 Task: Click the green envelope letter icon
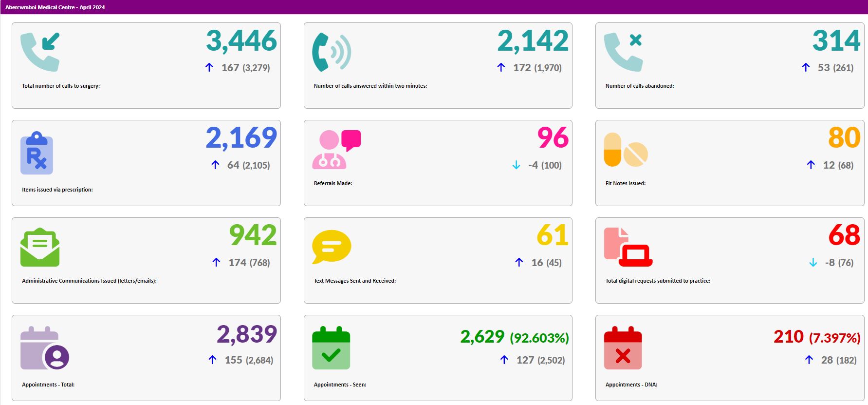click(x=40, y=247)
